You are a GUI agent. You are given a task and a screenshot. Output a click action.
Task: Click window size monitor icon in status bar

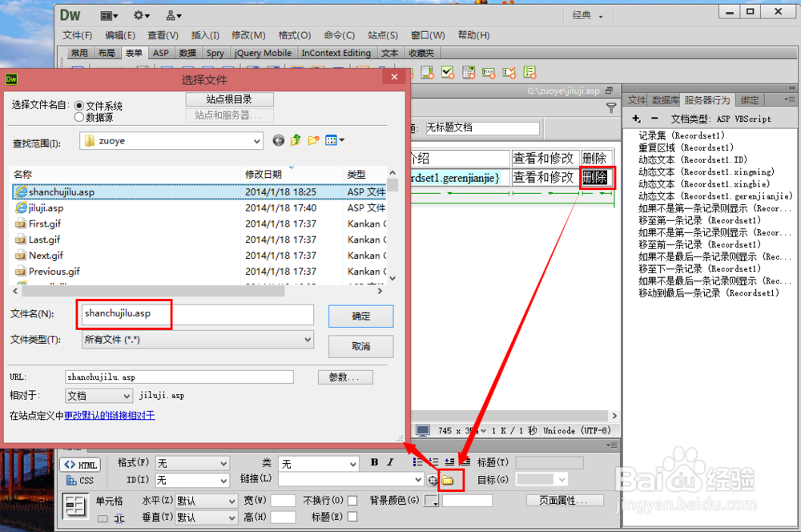(x=422, y=431)
